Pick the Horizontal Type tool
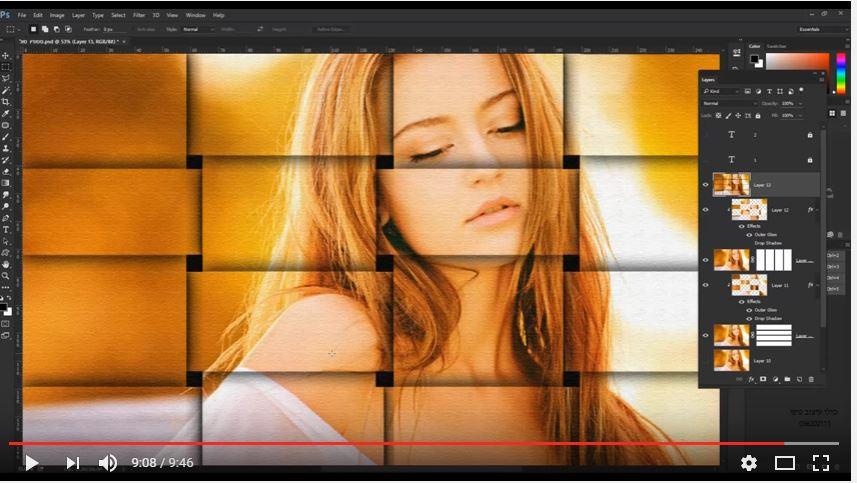857x483 pixels. pos(6,228)
